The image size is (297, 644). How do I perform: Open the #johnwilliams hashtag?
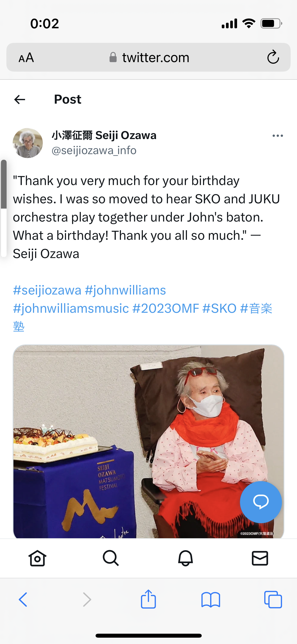coord(125,290)
